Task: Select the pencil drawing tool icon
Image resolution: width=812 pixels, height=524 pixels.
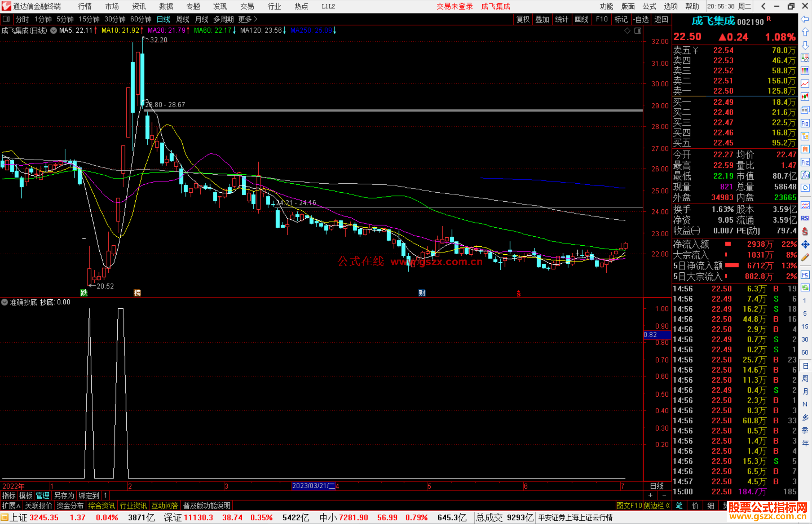Action: (805, 257)
